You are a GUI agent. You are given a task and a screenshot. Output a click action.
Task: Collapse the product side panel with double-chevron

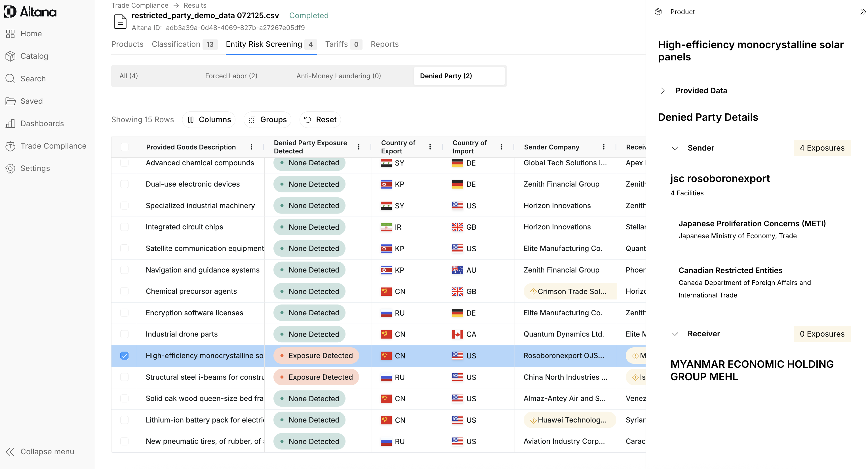863,12
